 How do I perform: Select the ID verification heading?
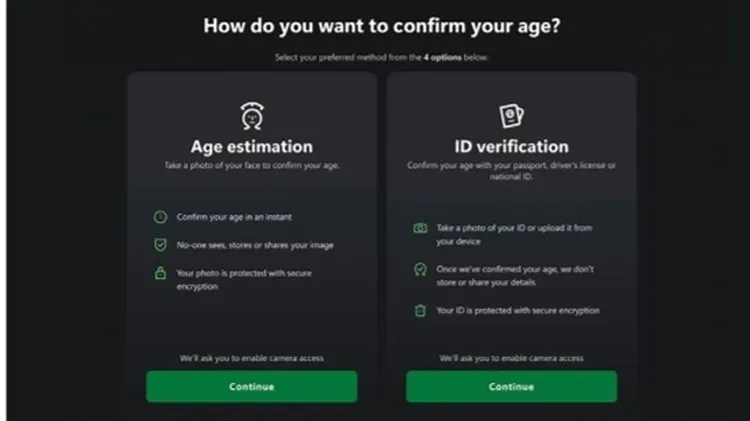click(x=511, y=146)
